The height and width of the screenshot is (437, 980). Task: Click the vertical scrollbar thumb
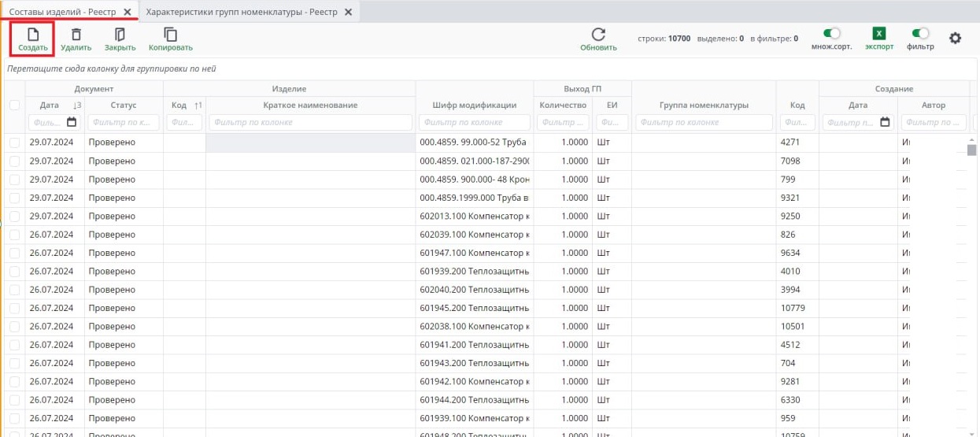pos(971,150)
